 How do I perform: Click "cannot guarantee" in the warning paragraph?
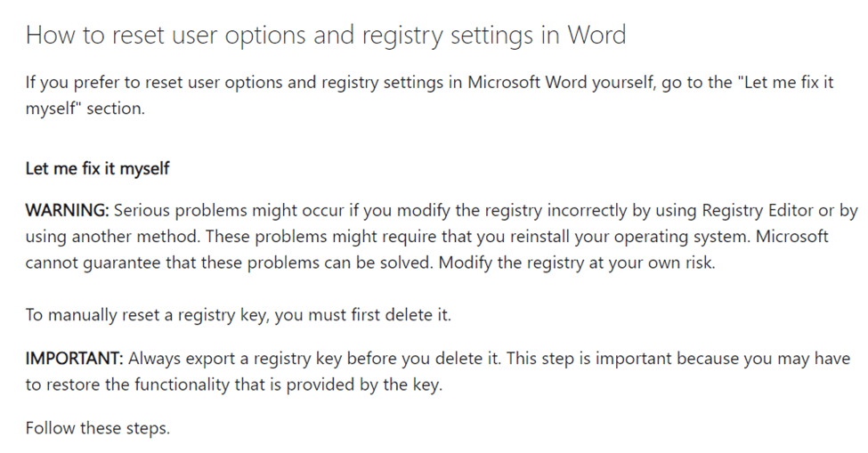(93, 263)
